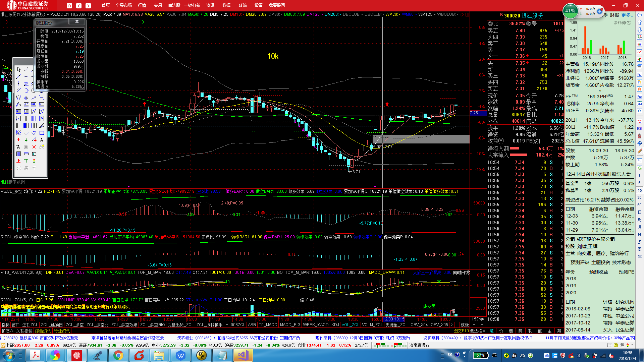
Task: Open the 自选股 menu
Action: pos(174,5)
